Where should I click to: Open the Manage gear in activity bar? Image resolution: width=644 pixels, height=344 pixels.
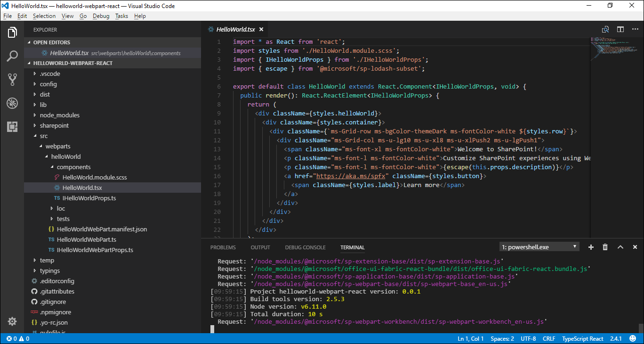tap(12, 321)
